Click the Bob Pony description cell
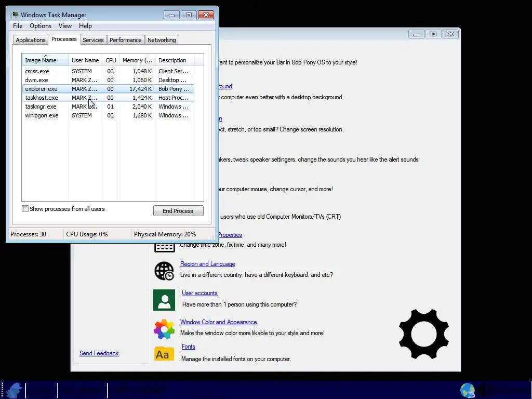 coord(174,89)
